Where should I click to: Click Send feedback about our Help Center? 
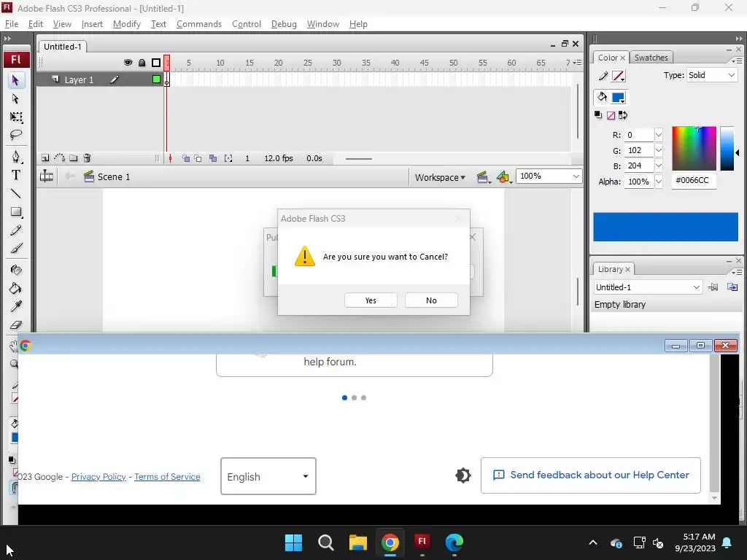[x=591, y=475]
